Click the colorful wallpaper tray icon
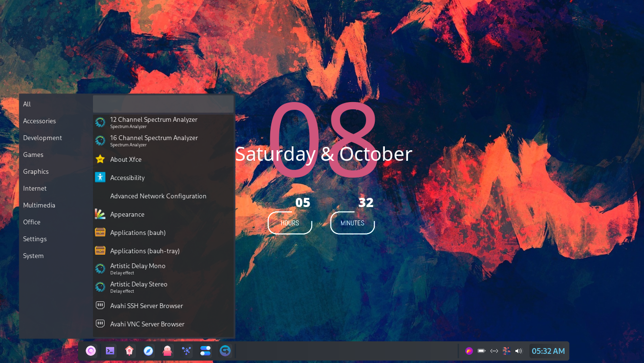 tap(506, 351)
